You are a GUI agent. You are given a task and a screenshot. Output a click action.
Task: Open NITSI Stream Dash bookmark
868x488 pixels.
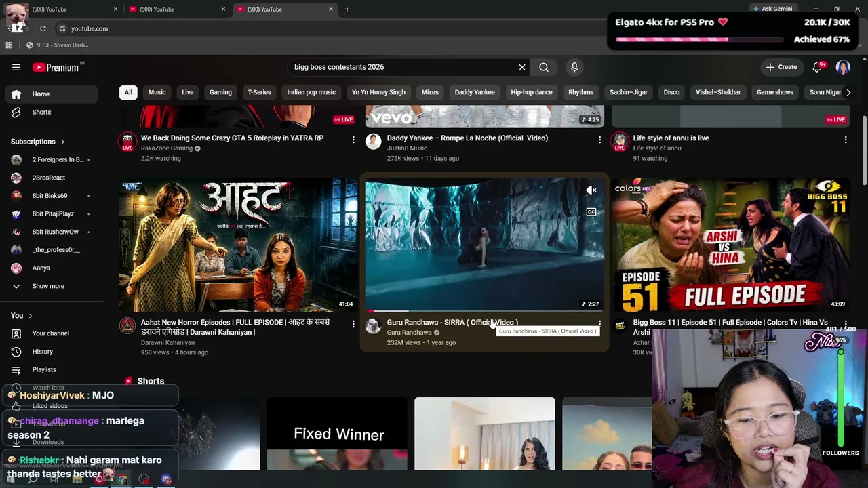pos(57,45)
